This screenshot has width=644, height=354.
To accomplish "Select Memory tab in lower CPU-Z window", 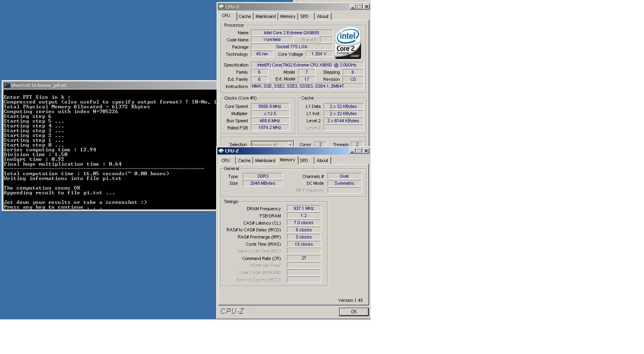I will (x=287, y=160).
